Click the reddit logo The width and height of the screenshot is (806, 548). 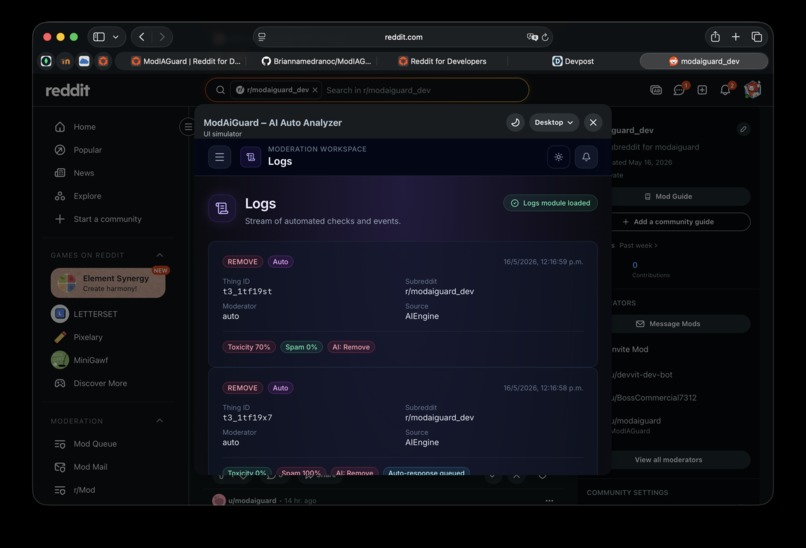pyautogui.click(x=67, y=90)
